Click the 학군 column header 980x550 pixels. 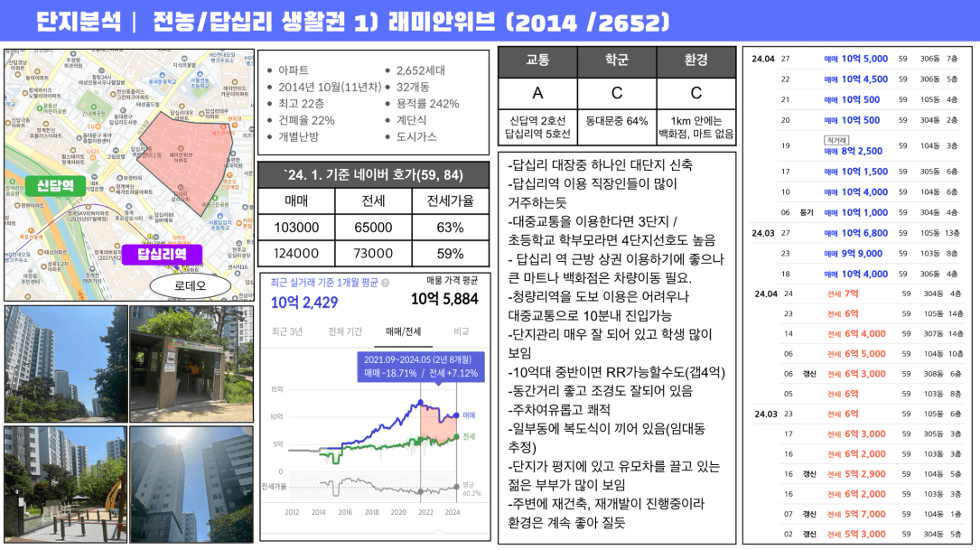[617, 61]
